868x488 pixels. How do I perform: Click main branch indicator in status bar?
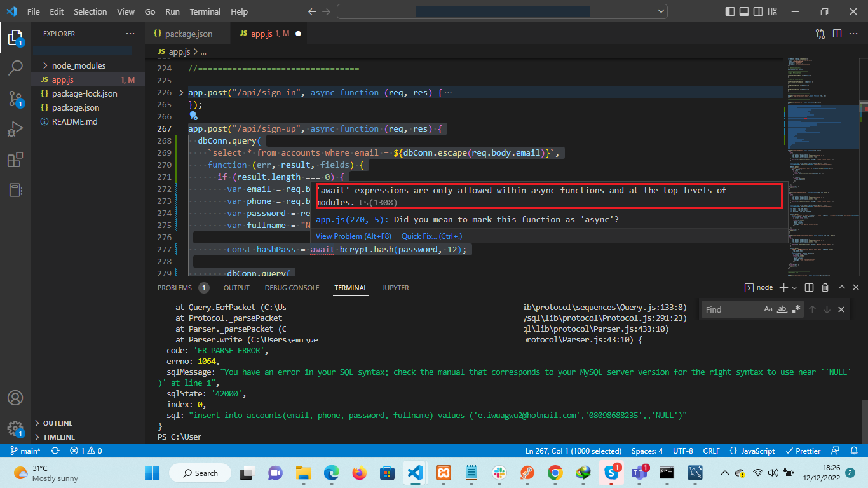(26, 451)
